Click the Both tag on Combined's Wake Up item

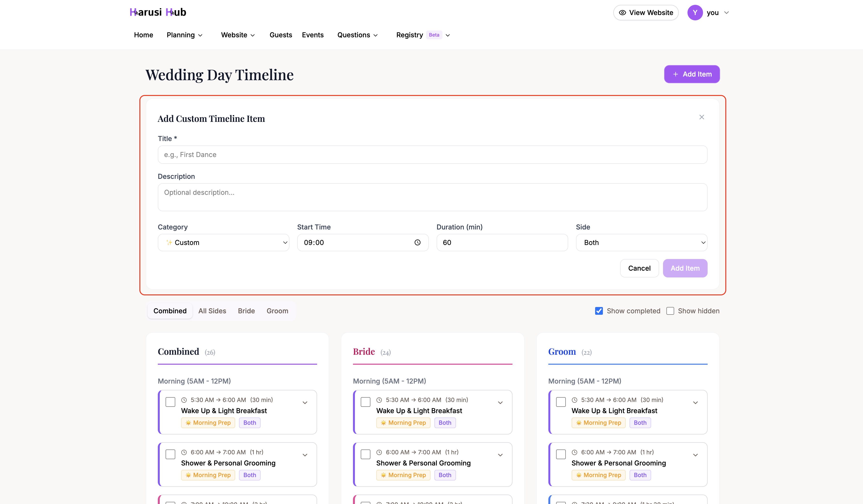pos(249,423)
